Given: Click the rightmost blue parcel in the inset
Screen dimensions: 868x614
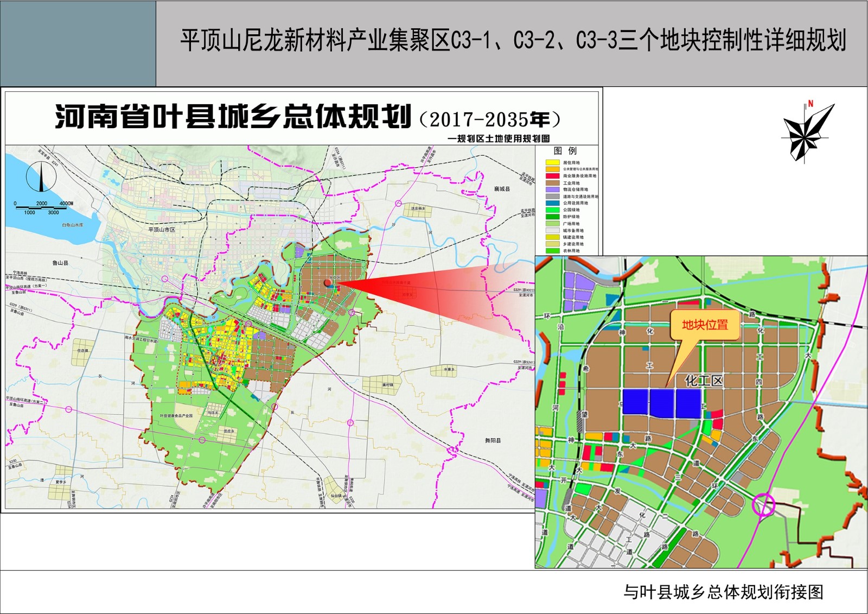Looking at the screenshot, I should (x=688, y=403).
